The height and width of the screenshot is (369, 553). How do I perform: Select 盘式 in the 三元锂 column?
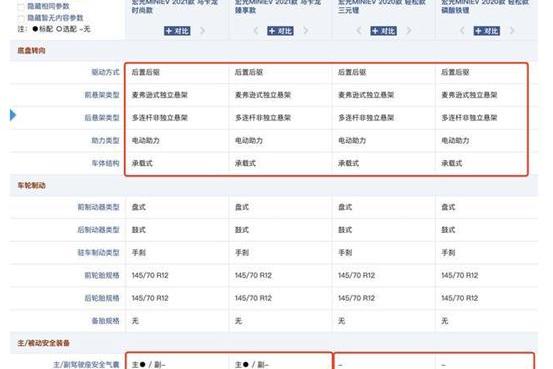coord(345,207)
